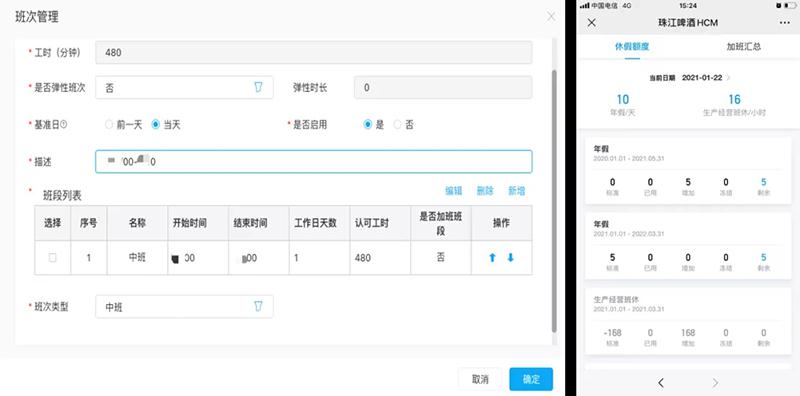Click the dialog's vertical scrollbar
Screen dimensions: 800x396
click(x=555, y=202)
